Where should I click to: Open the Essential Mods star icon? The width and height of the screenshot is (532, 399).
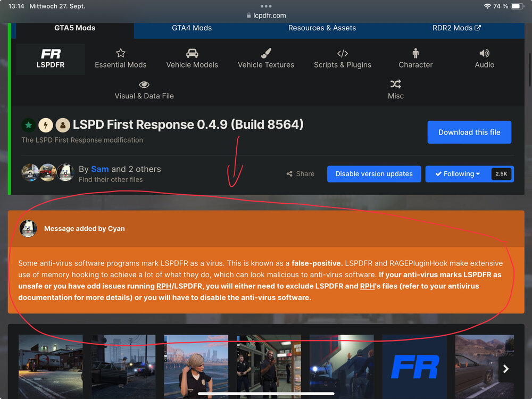[120, 53]
